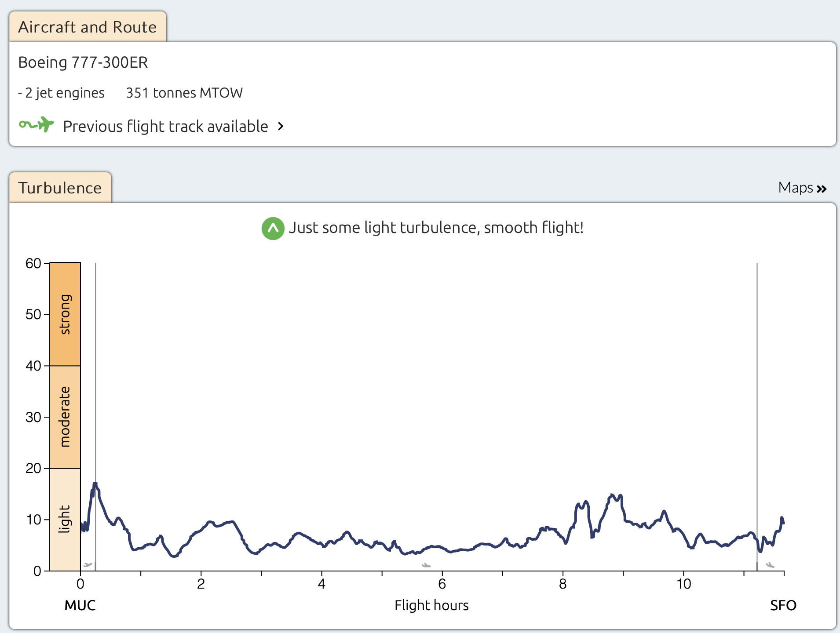Click the Boeing 777-300ER aircraft name
Viewport: 840px width, 633px height.
(x=83, y=62)
